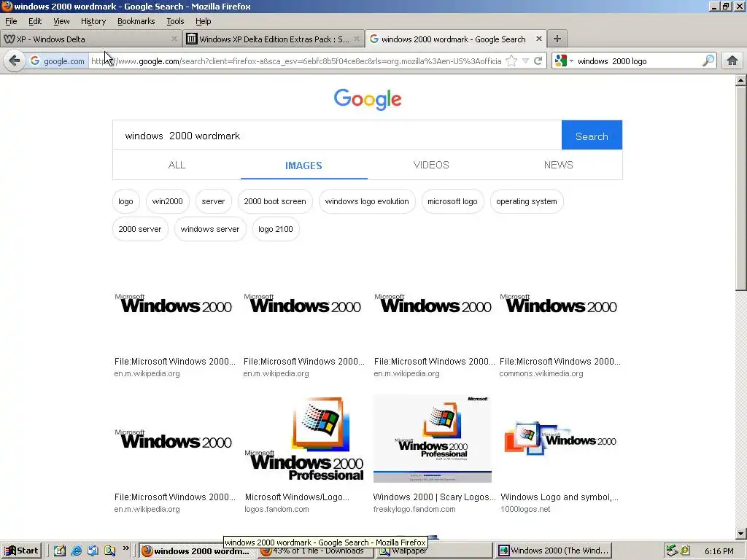
Task: Click the magnifier icon in the search bar
Action: [x=708, y=61]
